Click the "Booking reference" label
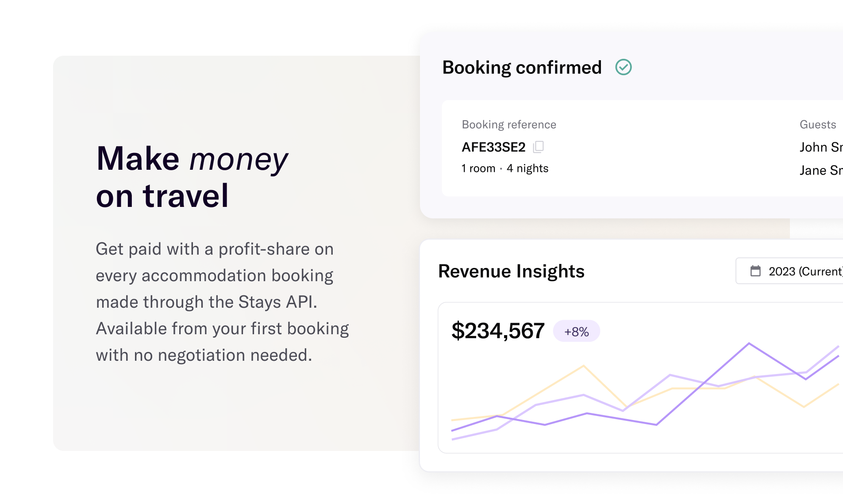 509,125
